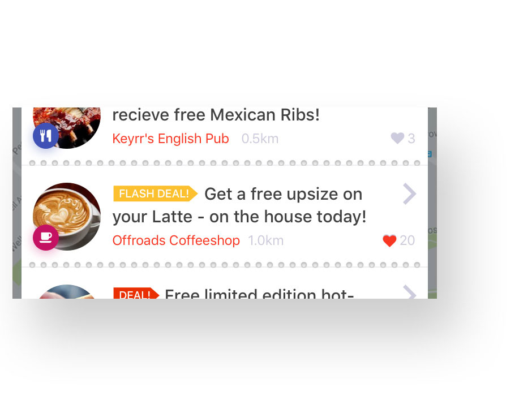Open the Free limited edition hot- deal
Viewport: 532px width, 396px height.
[x=259, y=294]
